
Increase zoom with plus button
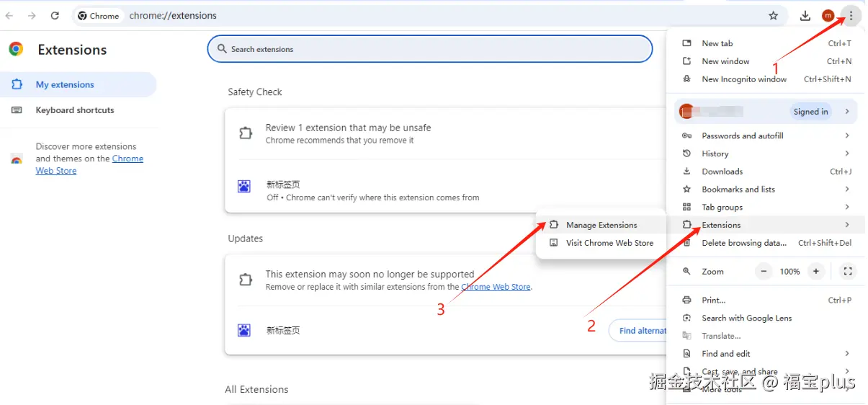(x=815, y=272)
